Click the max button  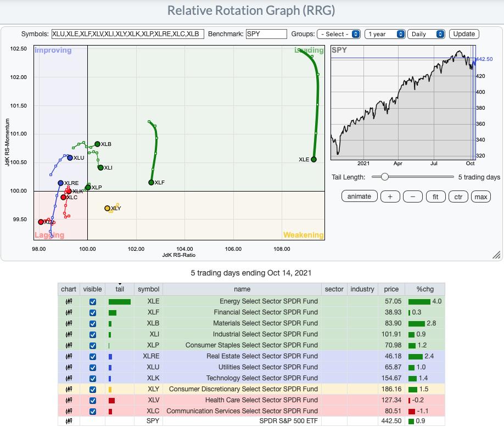(481, 196)
